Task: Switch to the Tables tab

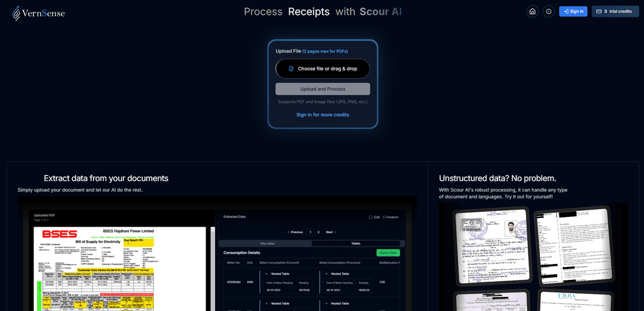Action: coord(355,243)
